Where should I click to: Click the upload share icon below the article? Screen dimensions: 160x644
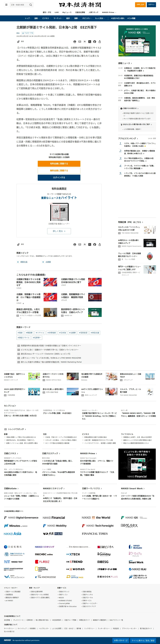tap(100, 244)
